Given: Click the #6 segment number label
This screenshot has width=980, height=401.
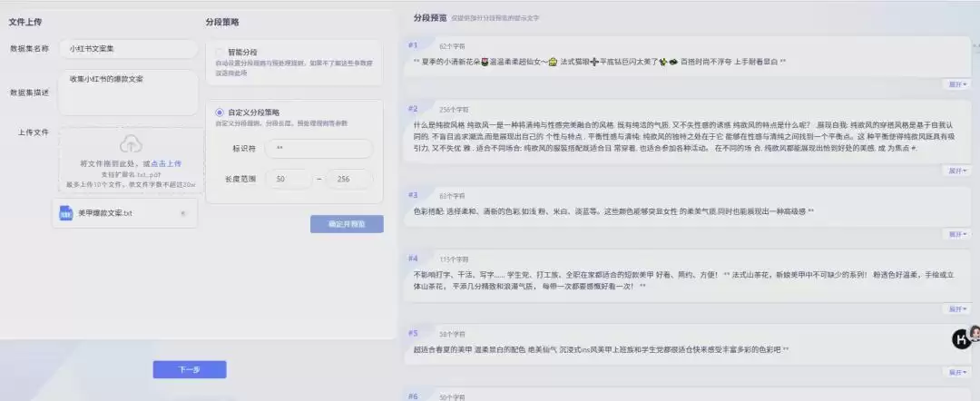Looking at the screenshot, I should pyautogui.click(x=413, y=396).
